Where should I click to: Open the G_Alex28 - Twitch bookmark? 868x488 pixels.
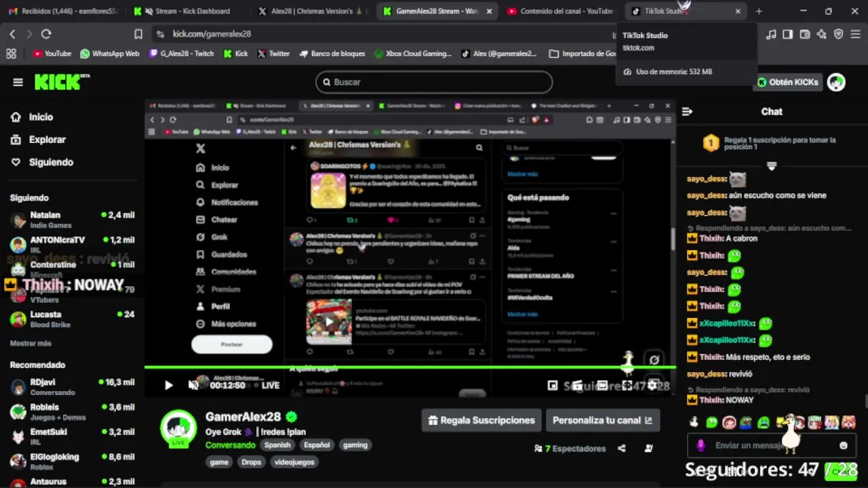coord(182,54)
